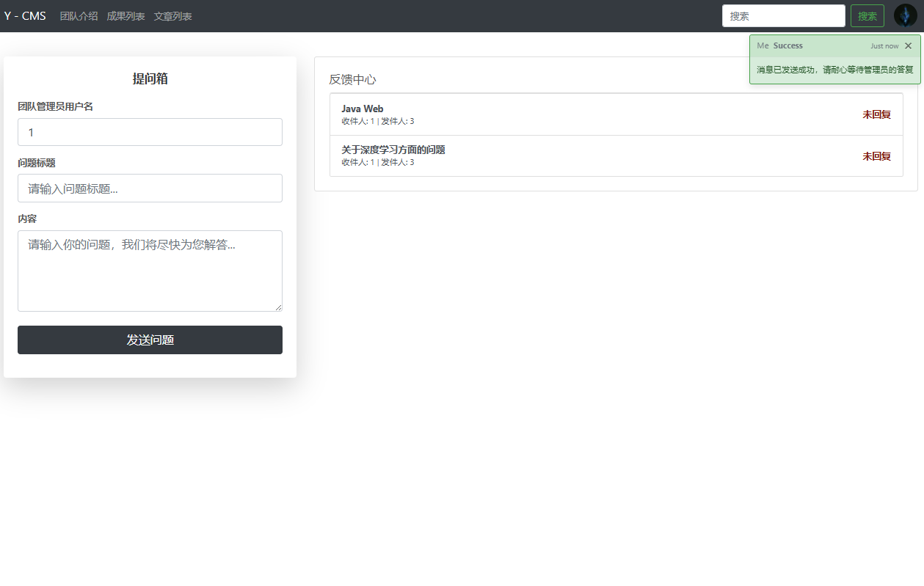Open the Java Web feedback item
This screenshot has height=586, width=924.
(x=363, y=109)
